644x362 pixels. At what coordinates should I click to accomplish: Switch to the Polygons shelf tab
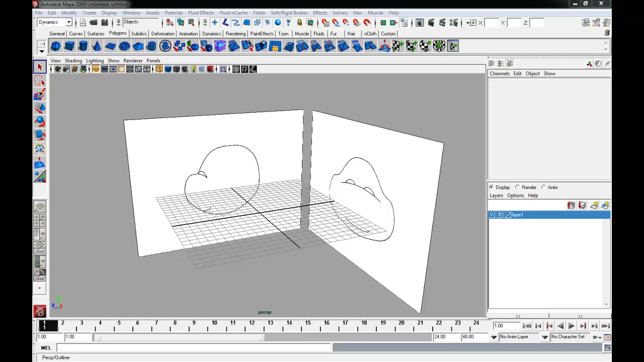click(118, 33)
